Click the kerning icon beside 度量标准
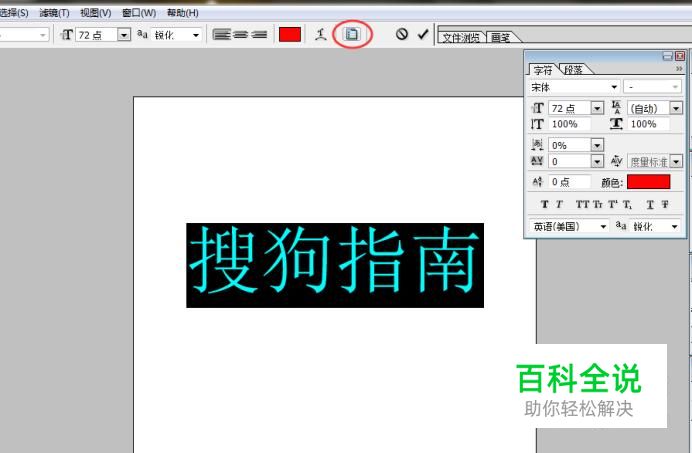Image resolution: width=692 pixels, height=453 pixels. coord(617,161)
